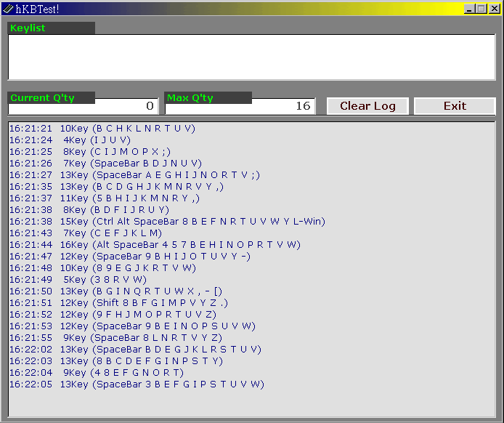Select log row 16:21:48 10Key

102,268
